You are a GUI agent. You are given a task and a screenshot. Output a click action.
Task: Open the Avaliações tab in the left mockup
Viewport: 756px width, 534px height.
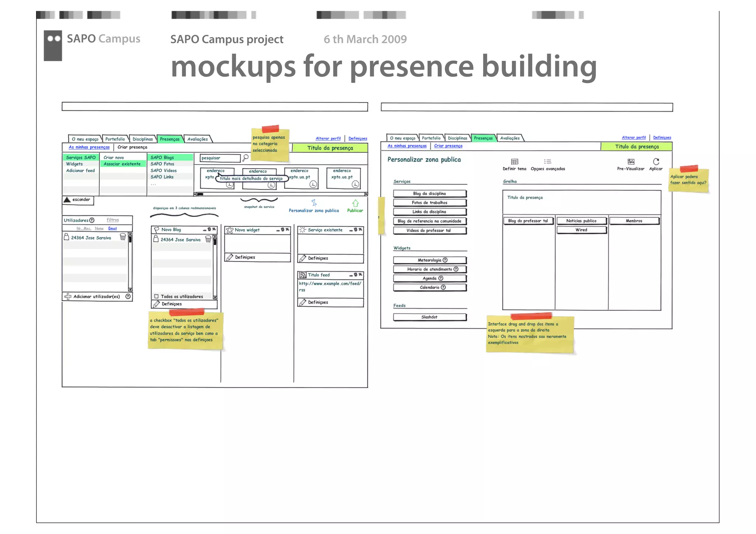click(197, 139)
